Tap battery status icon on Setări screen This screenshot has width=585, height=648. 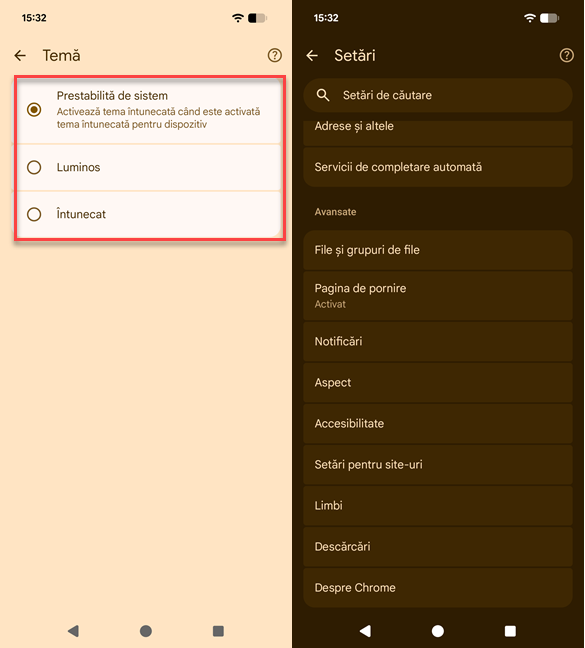click(x=549, y=18)
